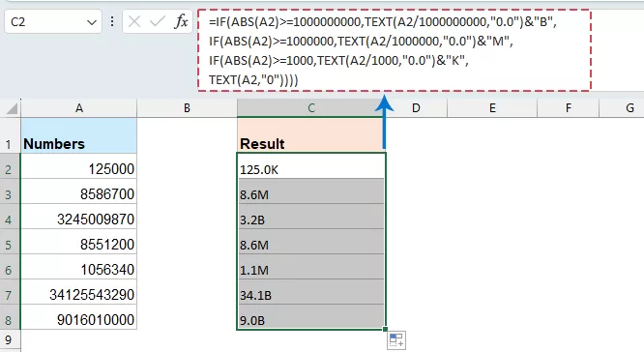Select row 2 header
Screen dimensions: 644x352
(x=10, y=166)
